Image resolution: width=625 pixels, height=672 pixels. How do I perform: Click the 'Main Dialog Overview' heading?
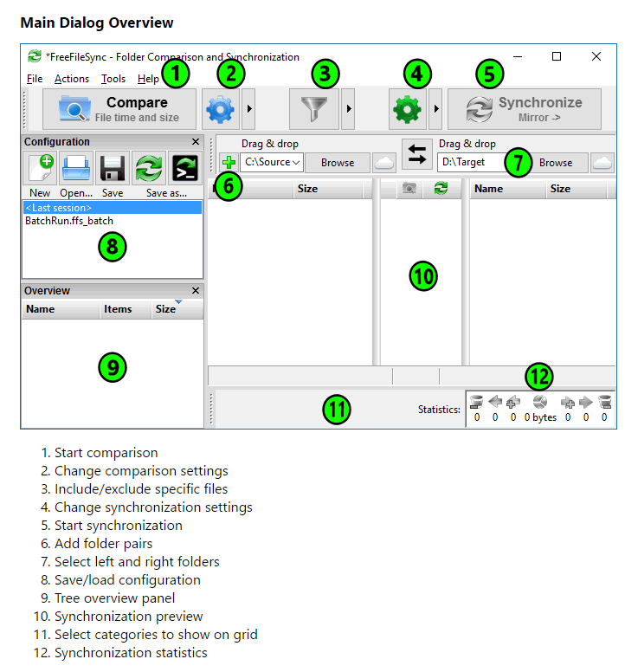tap(97, 23)
